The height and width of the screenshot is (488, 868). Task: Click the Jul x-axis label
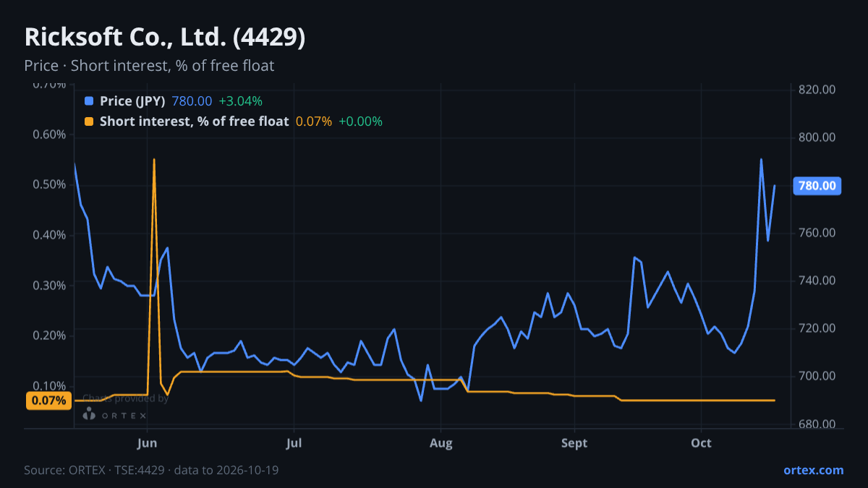tap(294, 442)
